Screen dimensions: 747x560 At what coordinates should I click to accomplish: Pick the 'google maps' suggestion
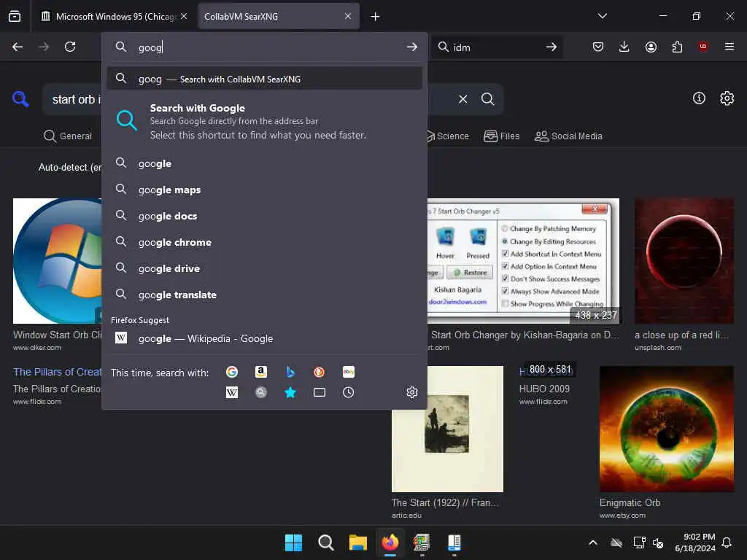pyautogui.click(x=265, y=190)
